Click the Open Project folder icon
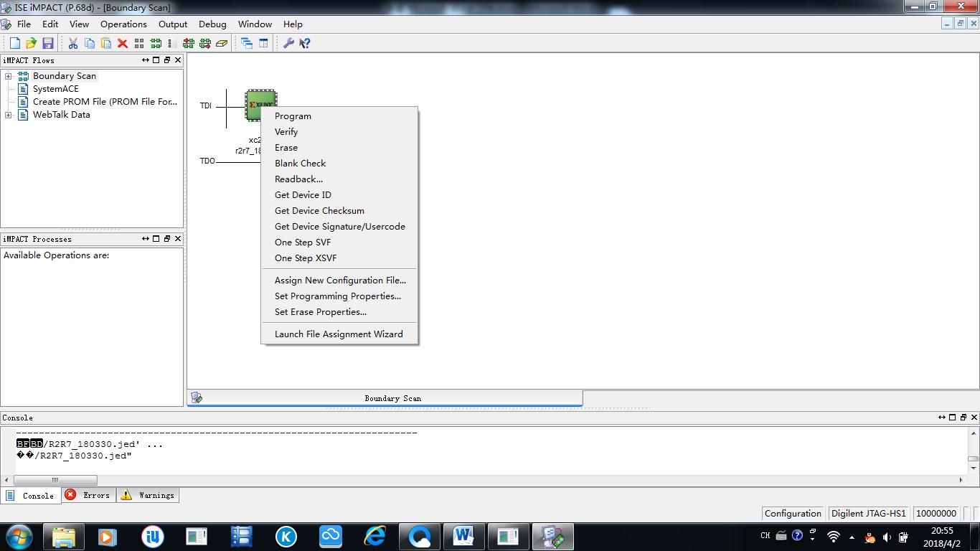This screenshot has width=980, height=551. tap(31, 44)
